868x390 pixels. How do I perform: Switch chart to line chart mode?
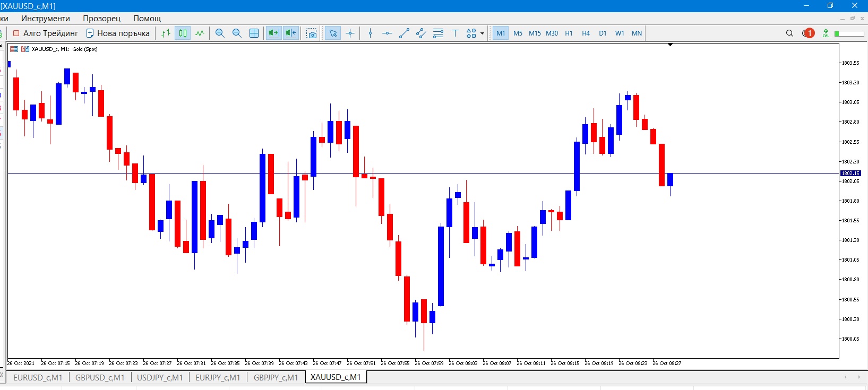click(200, 33)
